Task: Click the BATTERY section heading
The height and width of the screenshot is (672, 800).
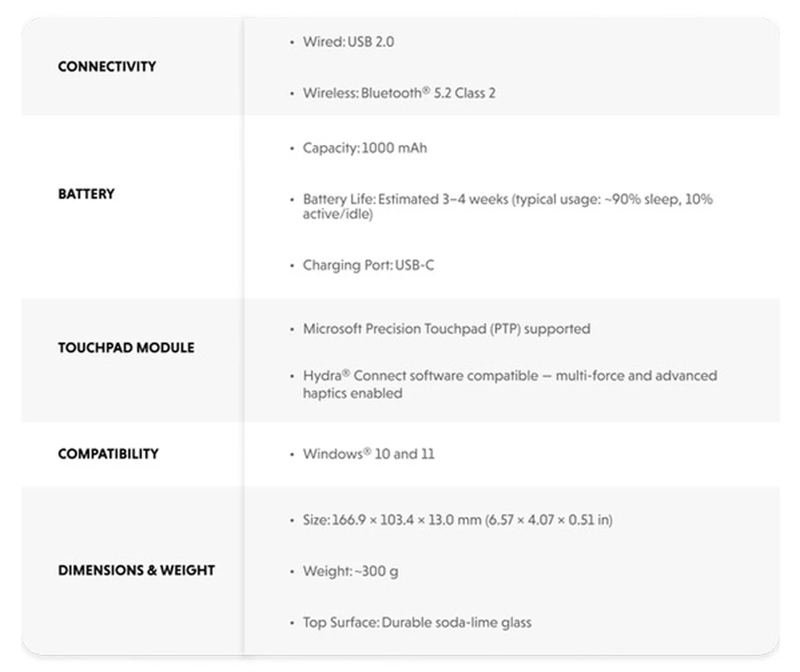Action: (86, 194)
